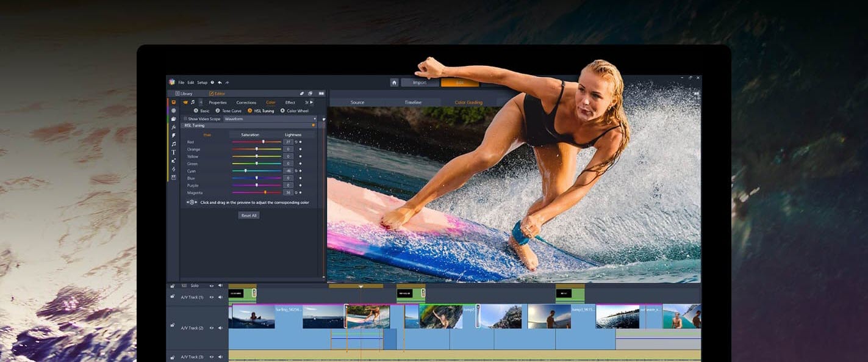Click the Home icon button
868x362 pixels.
[394, 82]
